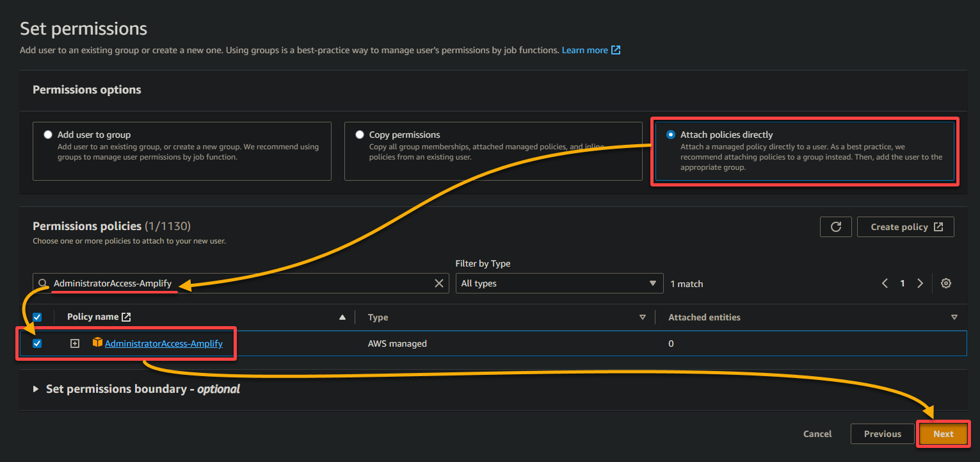Image resolution: width=980 pixels, height=462 pixels.
Task: Click the Next button
Action: coord(944,434)
